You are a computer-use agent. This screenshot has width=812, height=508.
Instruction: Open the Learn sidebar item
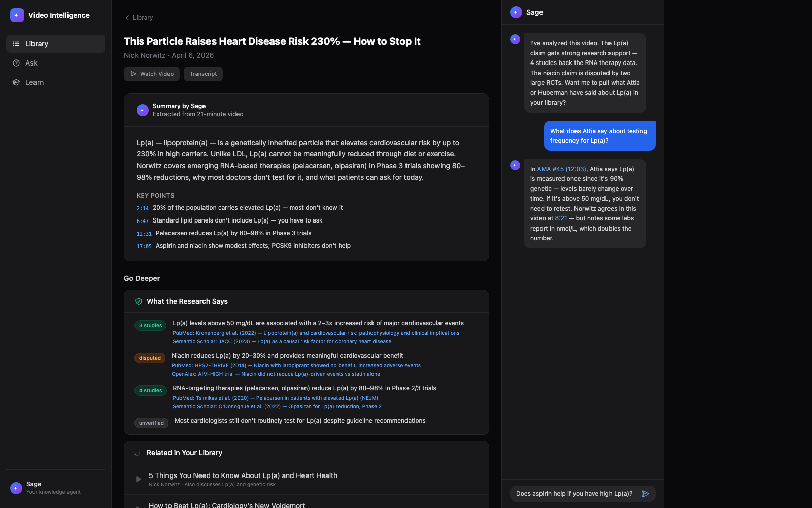pyautogui.click(x=55, y=82)
